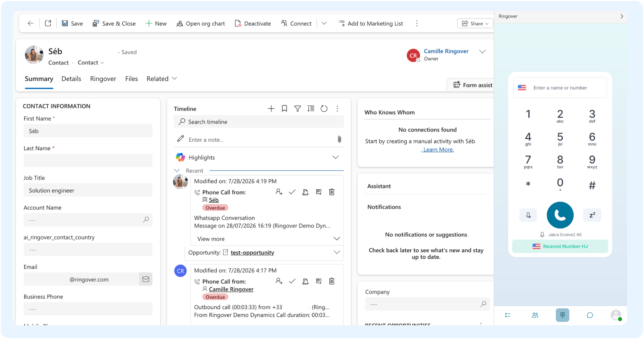Open timeline more options menu
Screen dimensions: 644x339
click(x=337, y=109)
